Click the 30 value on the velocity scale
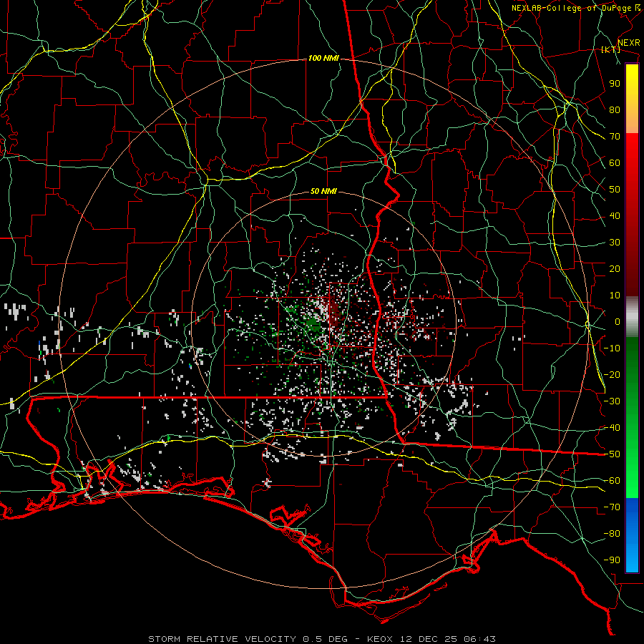Screen dimensions: 644x644 (x=615, y=243)
